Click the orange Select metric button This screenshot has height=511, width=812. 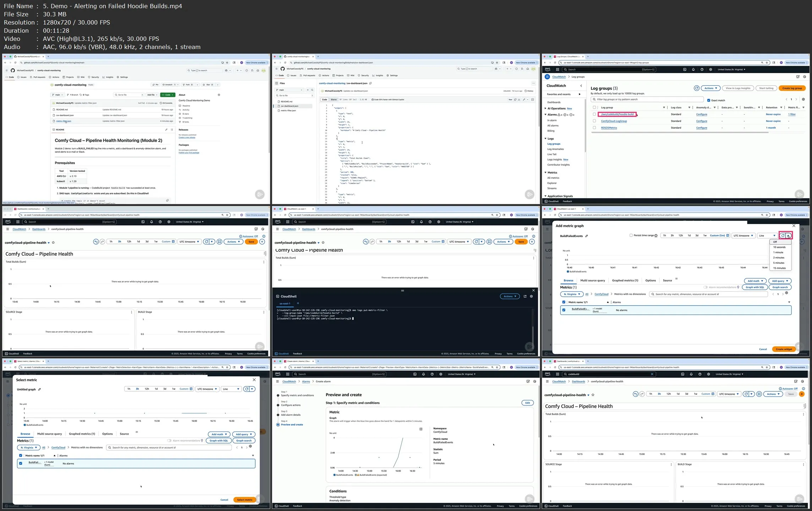(245, 500)
